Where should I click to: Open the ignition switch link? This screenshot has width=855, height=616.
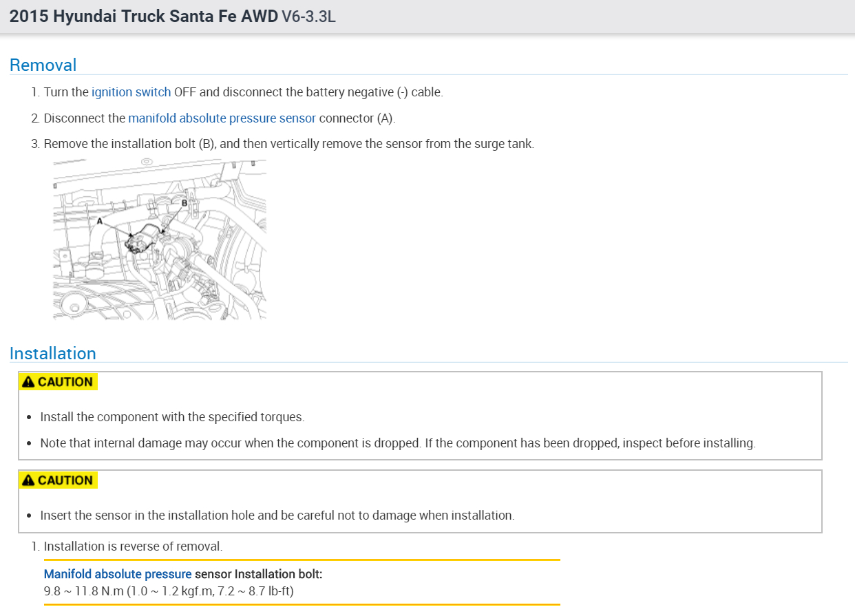[131, 92]
